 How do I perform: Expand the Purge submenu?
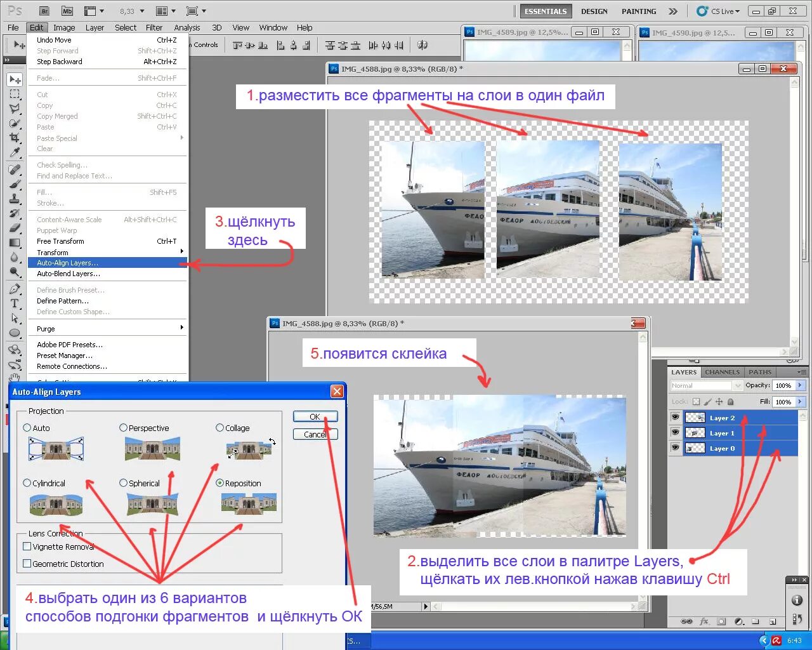[108, 328]
